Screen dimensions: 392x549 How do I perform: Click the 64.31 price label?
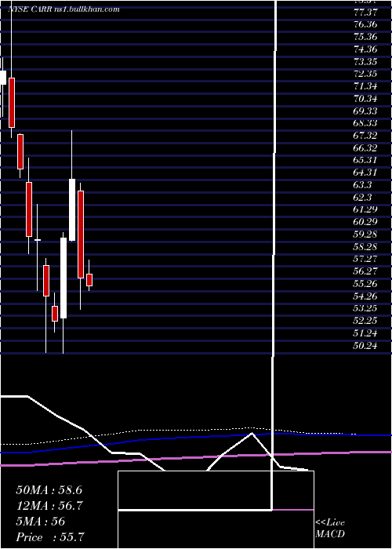point(365,173)
